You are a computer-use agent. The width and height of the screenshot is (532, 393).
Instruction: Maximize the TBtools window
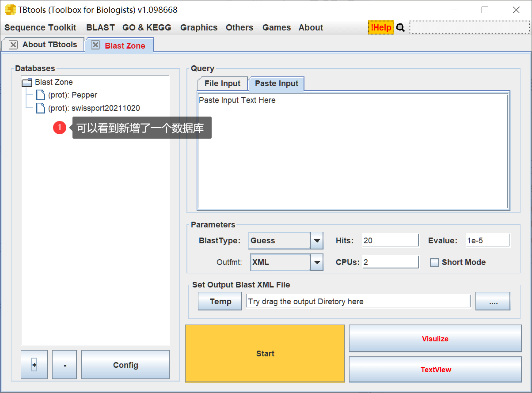[485, 10]
